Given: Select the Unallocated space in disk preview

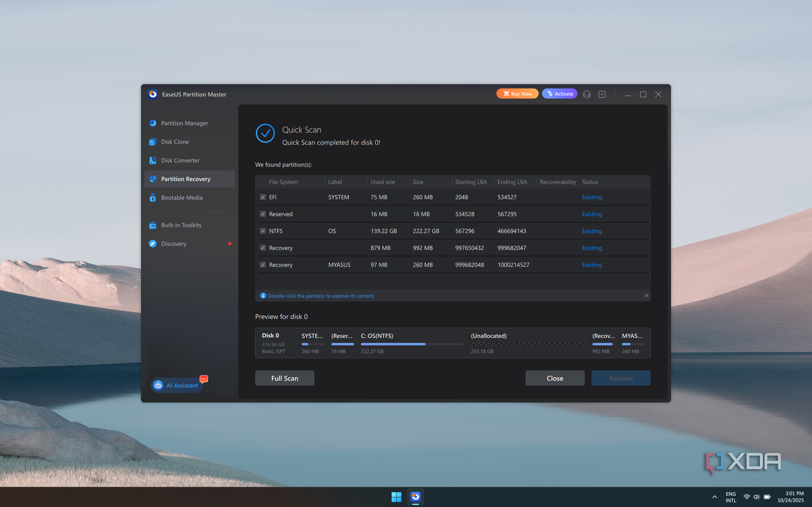Looking at the screenshot, I should 528,343.
